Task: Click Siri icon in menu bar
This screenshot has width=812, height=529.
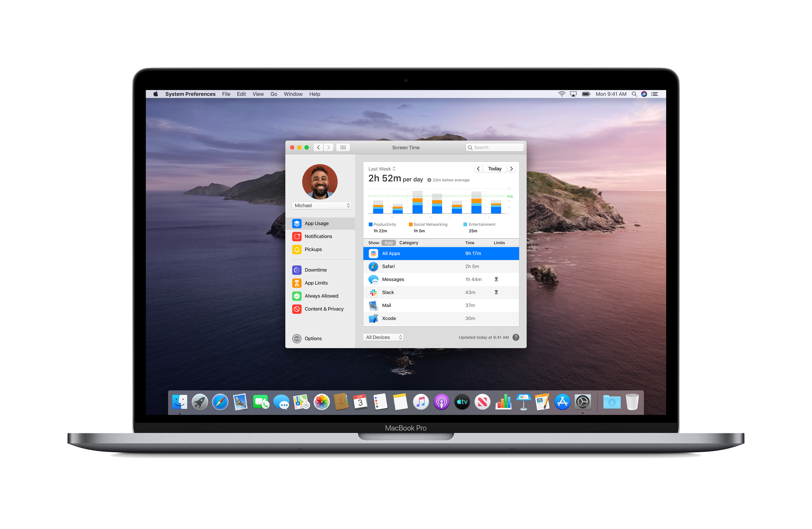Action: pyautogui.click(x=644, y=94)
